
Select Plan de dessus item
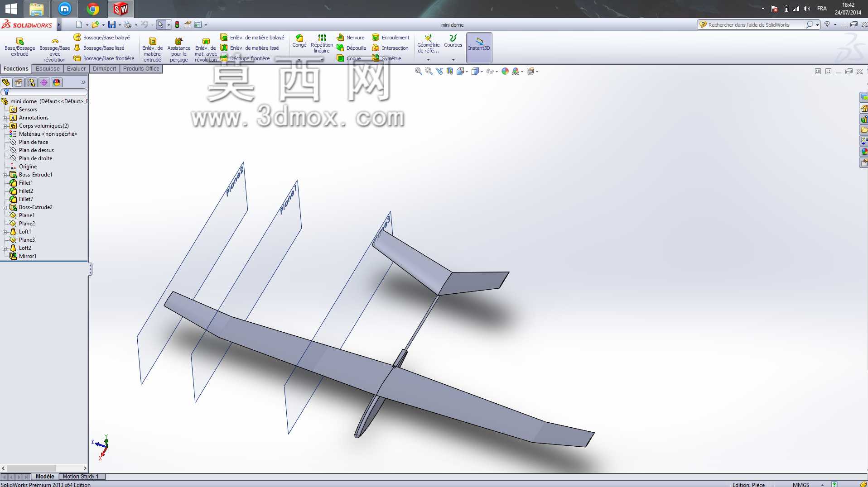36,150
